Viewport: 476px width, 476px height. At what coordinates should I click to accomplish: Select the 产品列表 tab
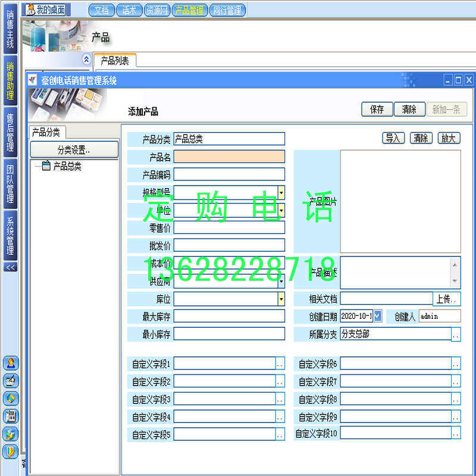click(x=115, y=61)
